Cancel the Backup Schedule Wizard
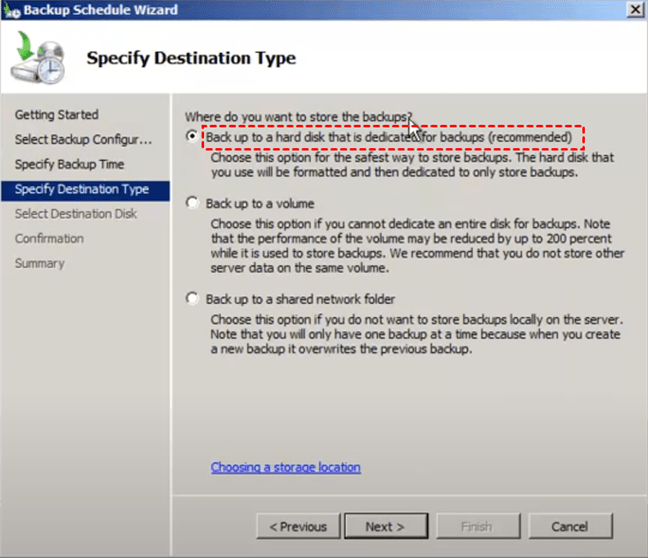Viewport: 648px width, 558px height. click(x=569, y=526)
